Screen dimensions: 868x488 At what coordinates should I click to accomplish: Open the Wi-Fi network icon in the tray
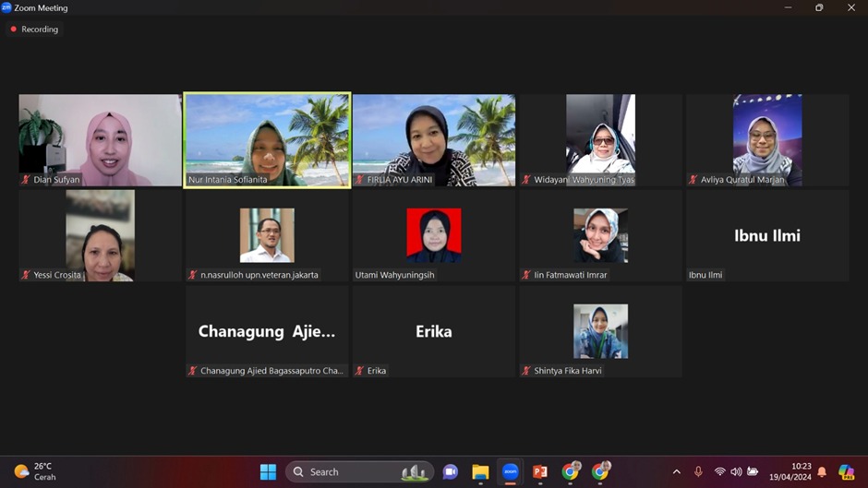coord(719,471)
